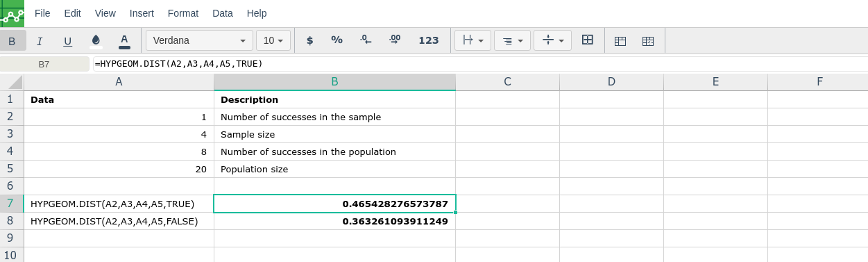Increase decimal places icon
Screen dimensions: 868x262
[x=395, y=40]
